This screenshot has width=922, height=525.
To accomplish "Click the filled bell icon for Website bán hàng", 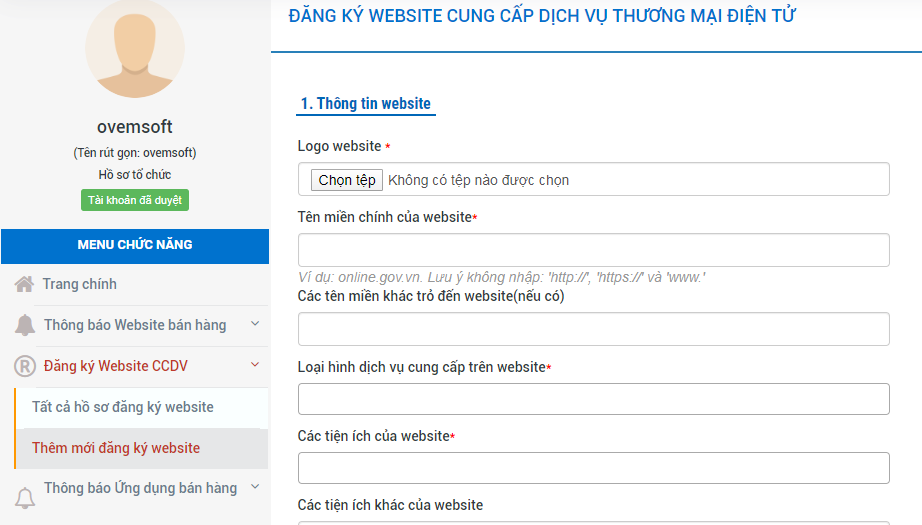I will pyautogui.click(x=25, y=325).
